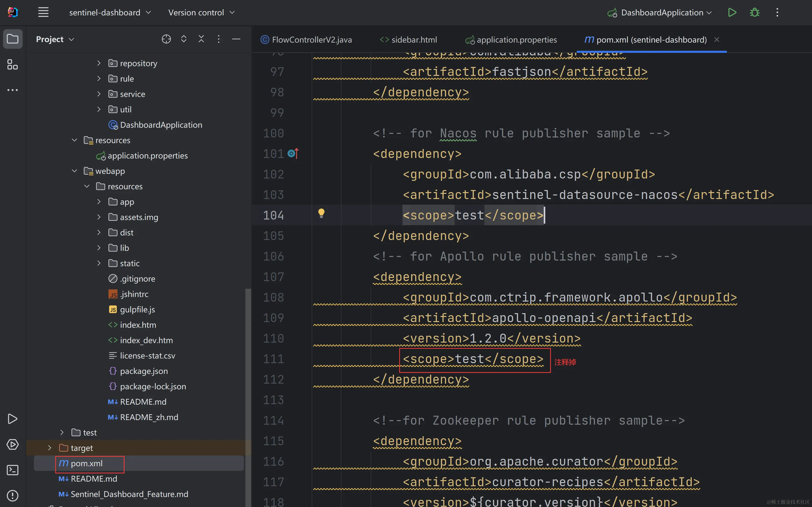
Task: Open the Structure tool window from the sidebar
Action: coord(12,64)
